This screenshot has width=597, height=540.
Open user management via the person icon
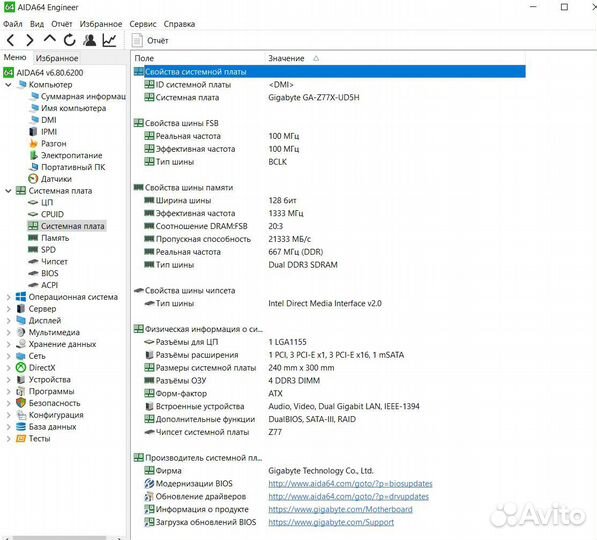(x=89, y=40)
